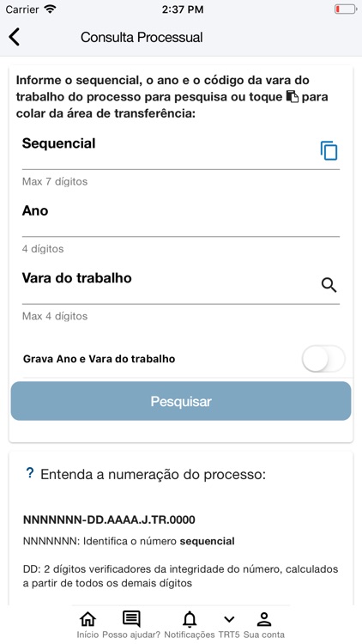
Task: Open Vara do trabalho search magnifier
Action: (x=329, y=284)
